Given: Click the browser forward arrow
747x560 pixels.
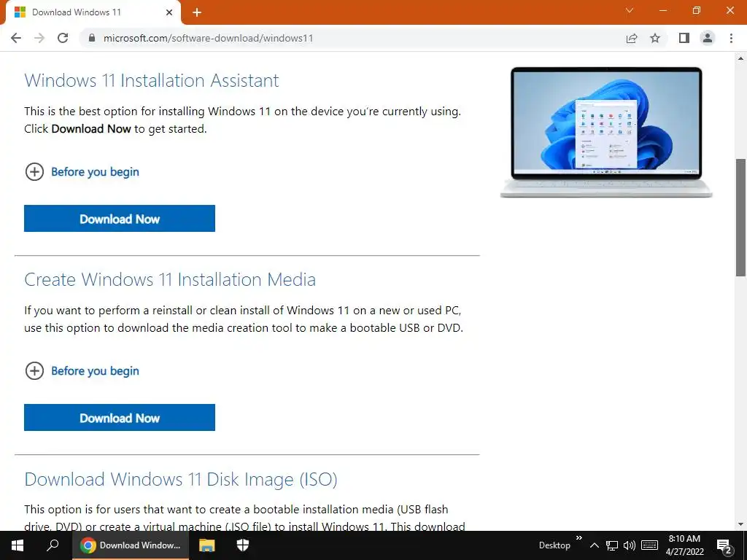Looking at the screenshot, I should [x=39, y=38].
